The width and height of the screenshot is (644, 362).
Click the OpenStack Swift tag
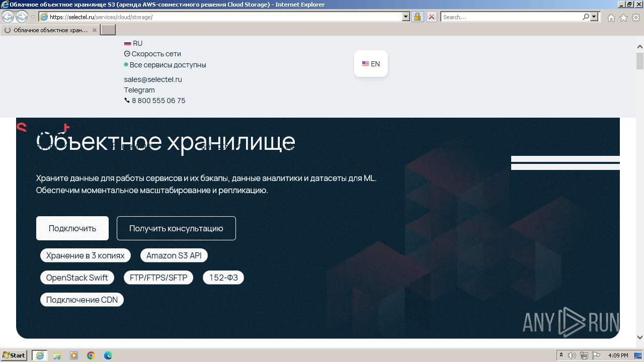(77, 278)
